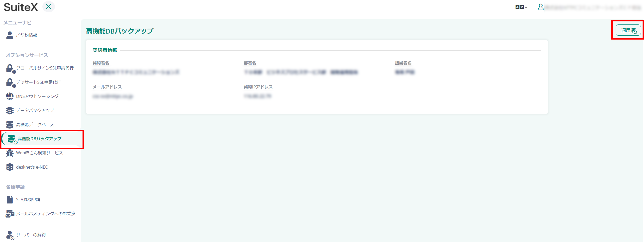
Task: Click the 高機能データベース database icon
Action: [10, 124]
